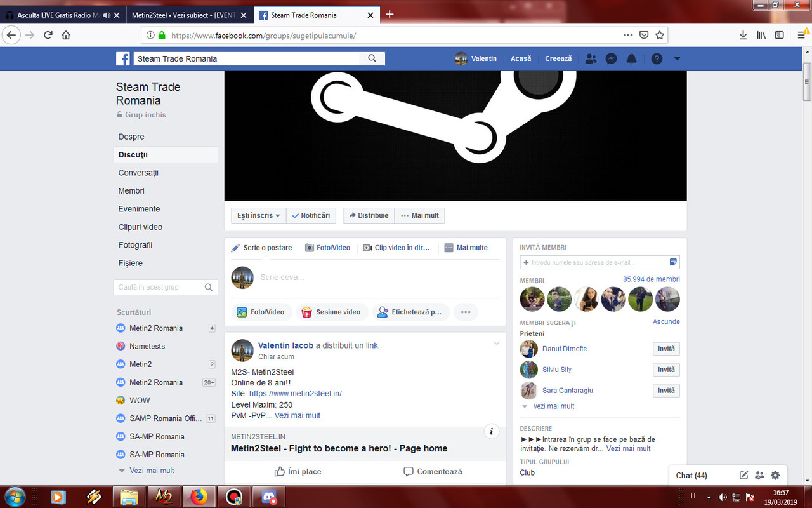The height and width of the screenshot is (508, 812).
Task: Open the metin2steel.in site link in post
Action: pyautogui.click(x=296, y=394)
